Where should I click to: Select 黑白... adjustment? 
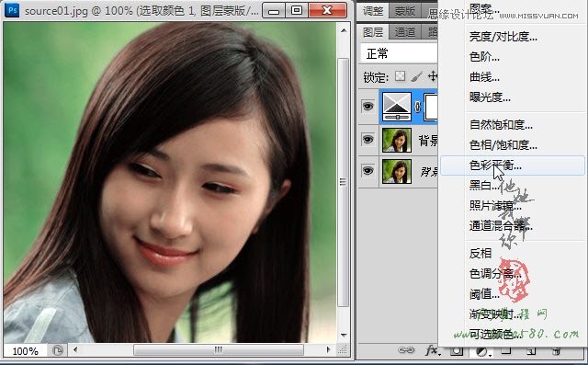coord(484,186)
